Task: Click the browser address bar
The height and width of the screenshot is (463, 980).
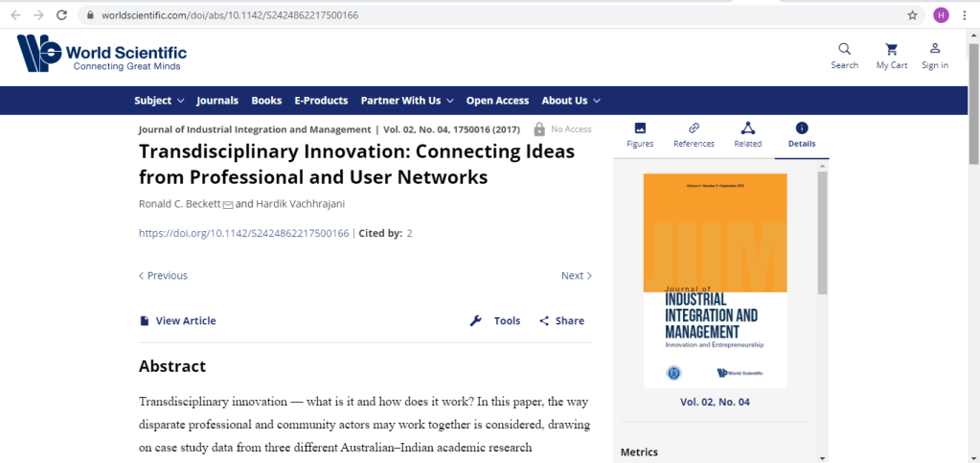Action: (x=479, y=15)
